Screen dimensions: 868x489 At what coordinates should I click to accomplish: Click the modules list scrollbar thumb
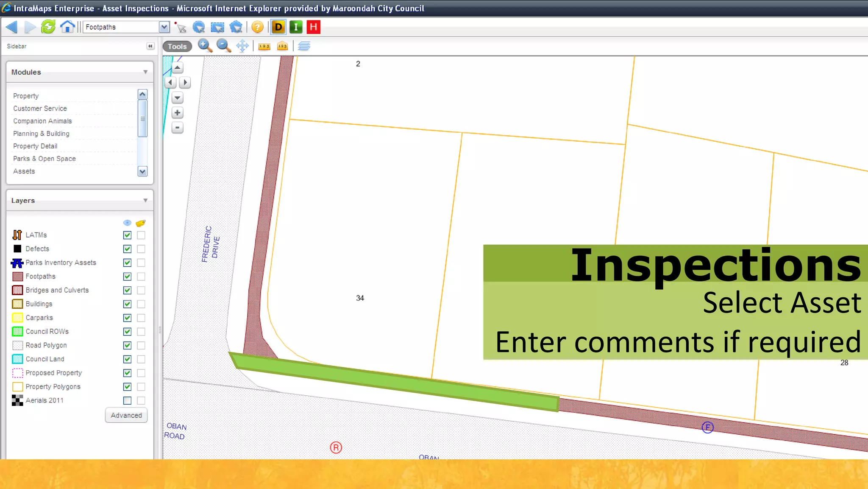[x=142, y=118]
